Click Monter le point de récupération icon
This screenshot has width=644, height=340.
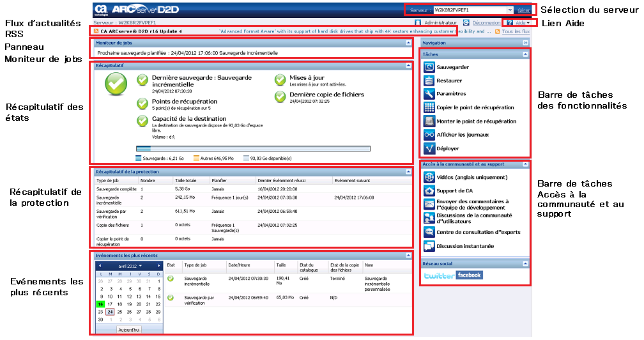point(429,121)
